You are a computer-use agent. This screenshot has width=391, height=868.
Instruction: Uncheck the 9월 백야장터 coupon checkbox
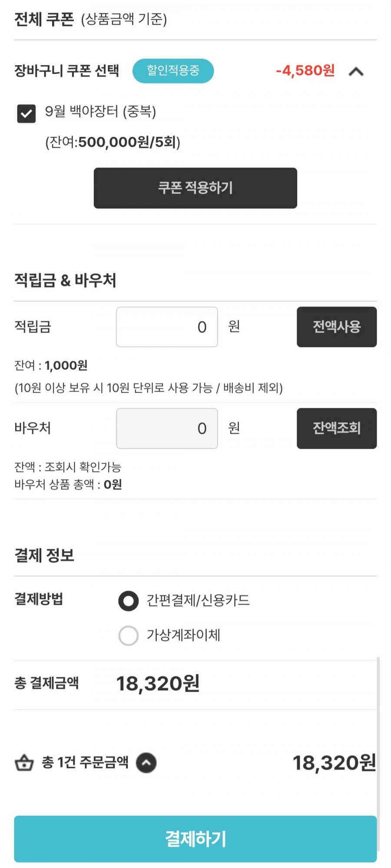coord(26,114)
